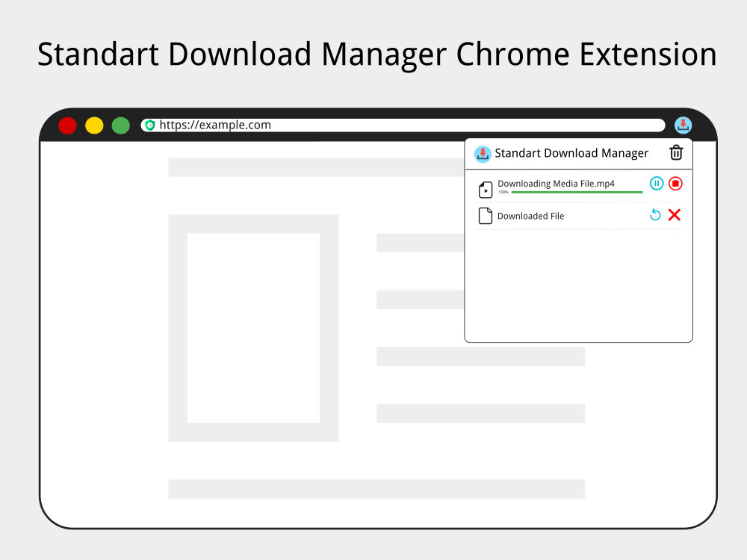Click the green maximize dot
747x560 pixels.
pos(121,125)
